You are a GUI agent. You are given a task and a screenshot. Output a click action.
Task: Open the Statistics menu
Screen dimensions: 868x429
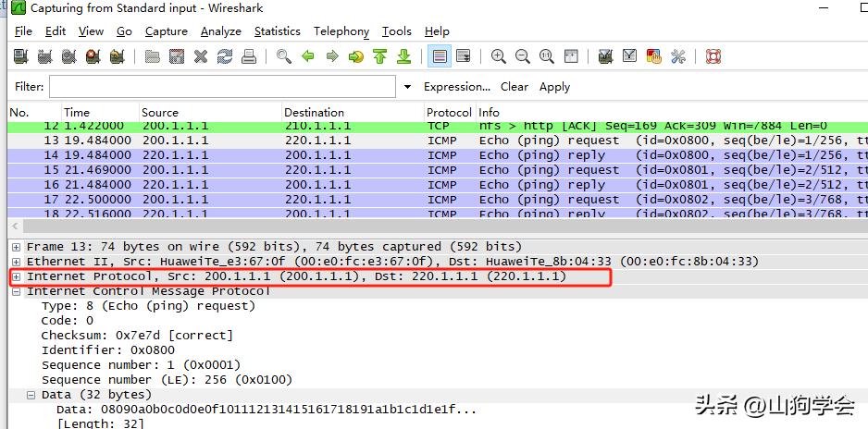(277, 31)
